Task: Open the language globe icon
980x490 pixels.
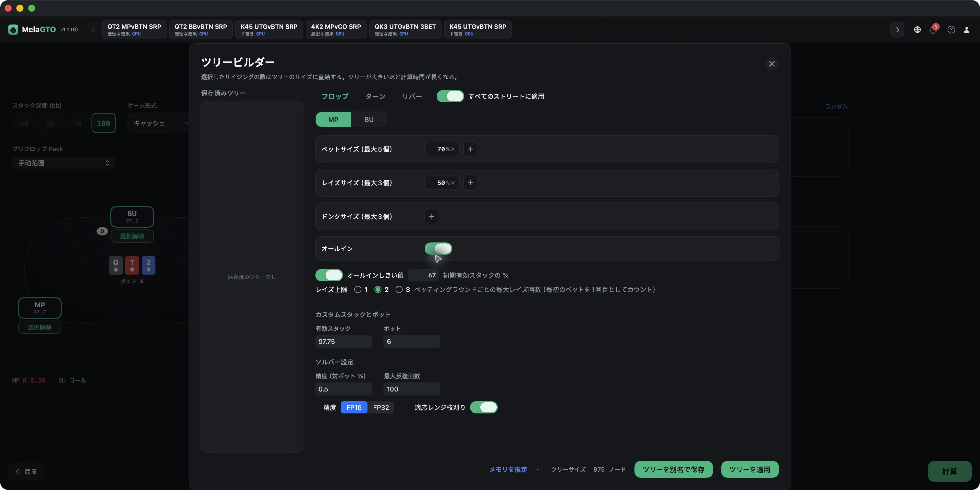Action: click(917, 30)
